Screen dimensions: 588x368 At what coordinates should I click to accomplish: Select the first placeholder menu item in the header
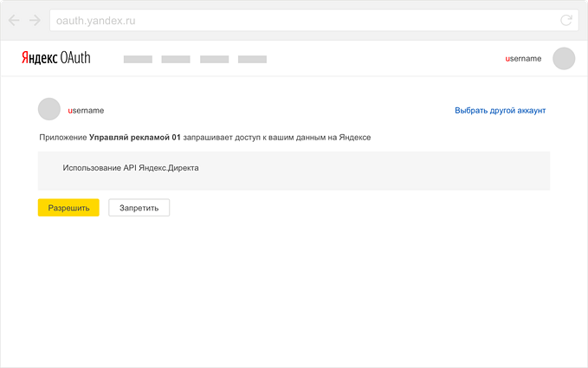tap(138, 60)
